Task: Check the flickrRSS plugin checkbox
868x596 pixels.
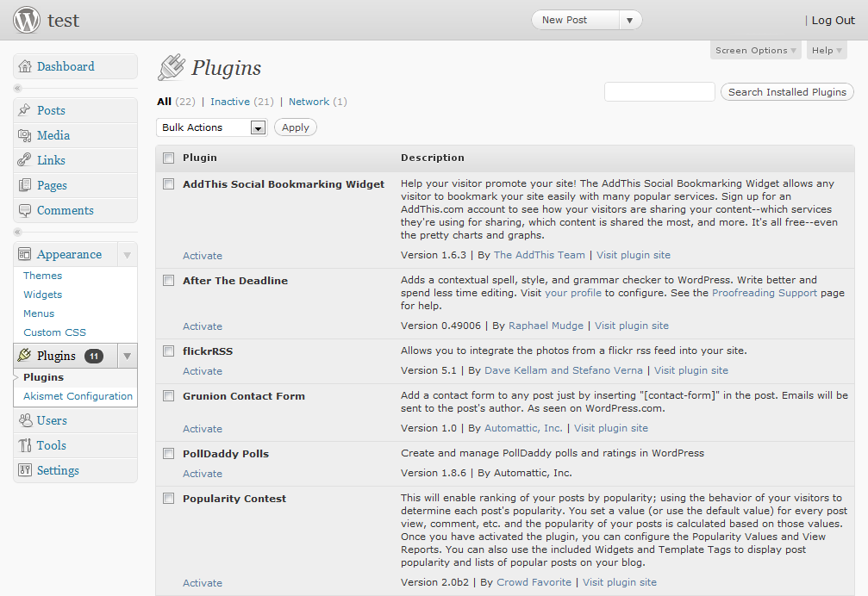Action: pos(169,351)
